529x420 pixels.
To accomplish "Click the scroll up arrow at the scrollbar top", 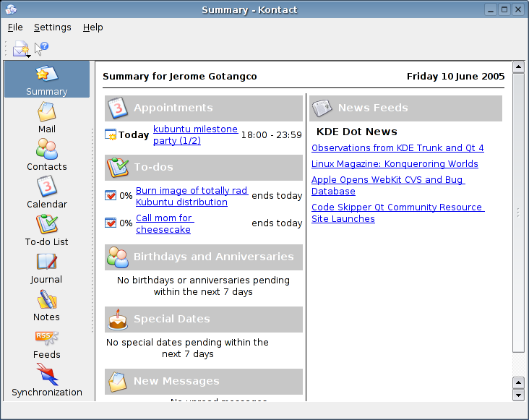I will coord(518,67).
